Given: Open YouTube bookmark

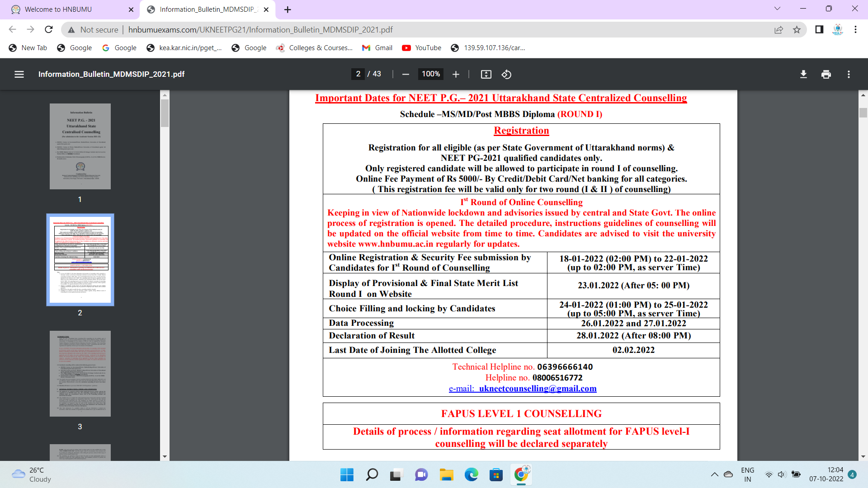Looking at the screenshot, I should (421, 48).
